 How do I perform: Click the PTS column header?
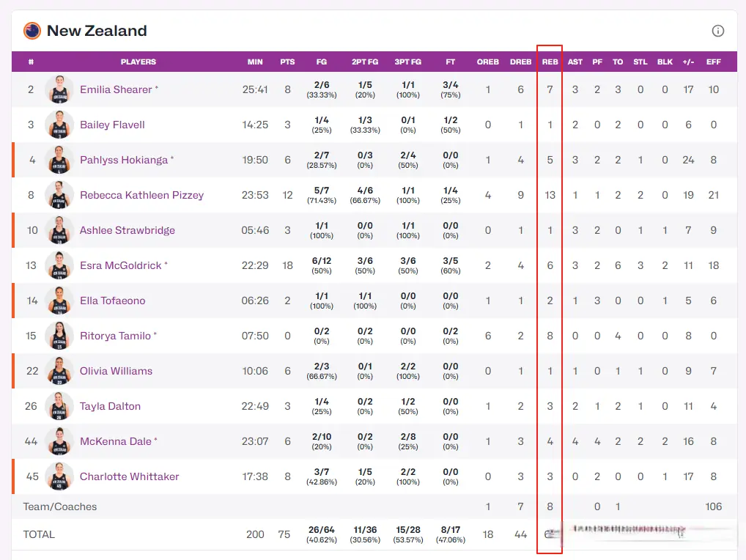(287, 62)
